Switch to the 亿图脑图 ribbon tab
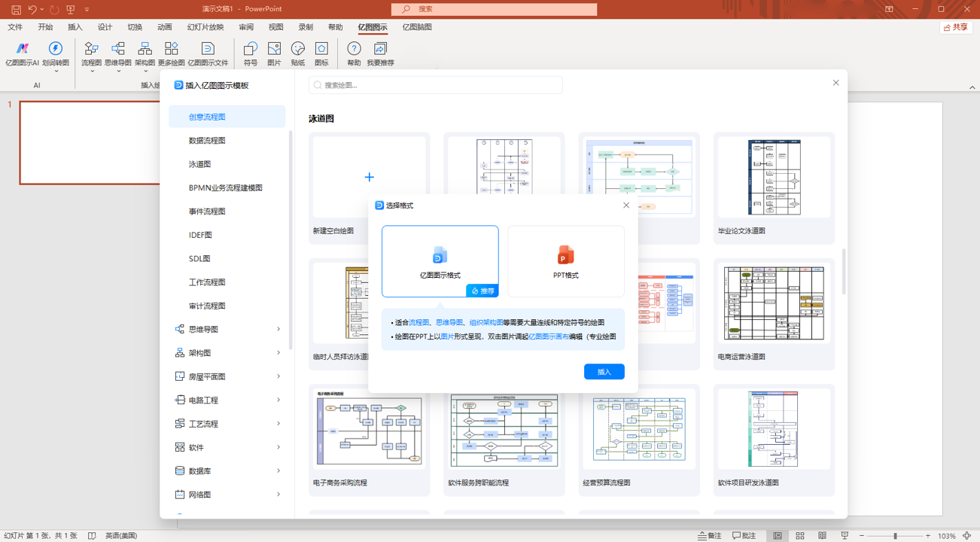 [x=417, y=27]
